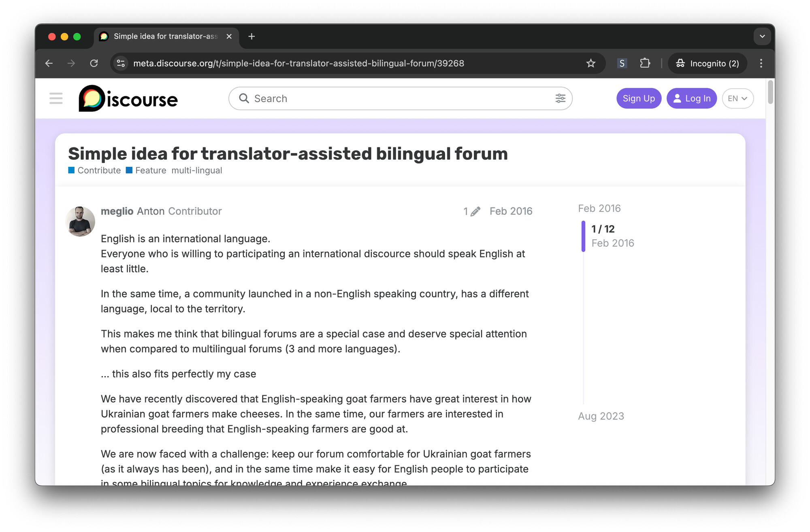The width and height of the screenshot is (810, 532).
Task: Click the Discourse logo
Action: (x=128, y=98)
